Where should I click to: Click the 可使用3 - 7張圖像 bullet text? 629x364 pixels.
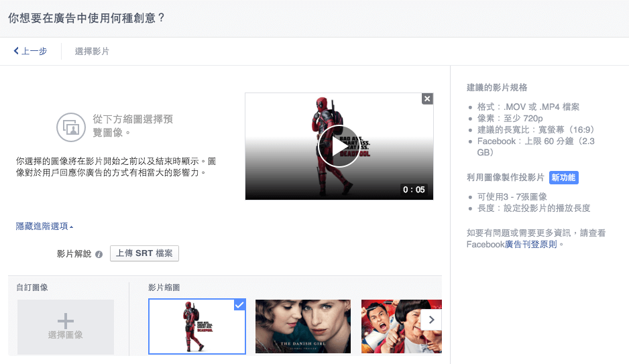512,196
